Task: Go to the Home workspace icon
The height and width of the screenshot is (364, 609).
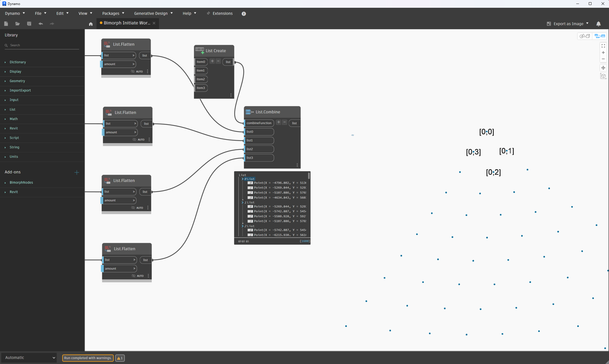Action: point(91,24)
